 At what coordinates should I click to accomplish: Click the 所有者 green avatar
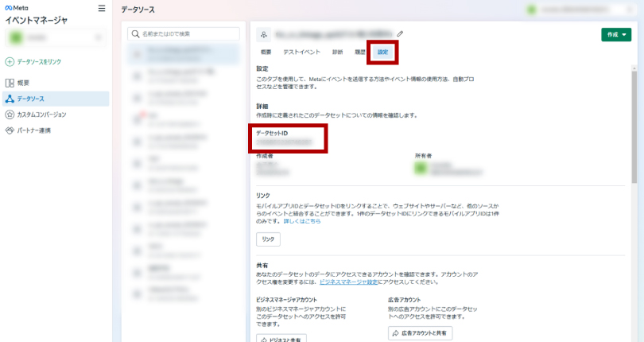421,168
